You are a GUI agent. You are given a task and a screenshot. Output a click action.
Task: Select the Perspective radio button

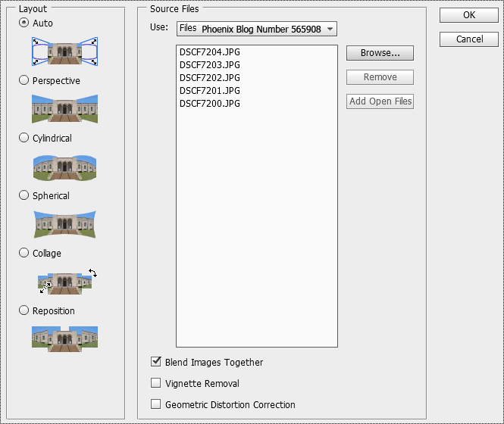(24, 80)
